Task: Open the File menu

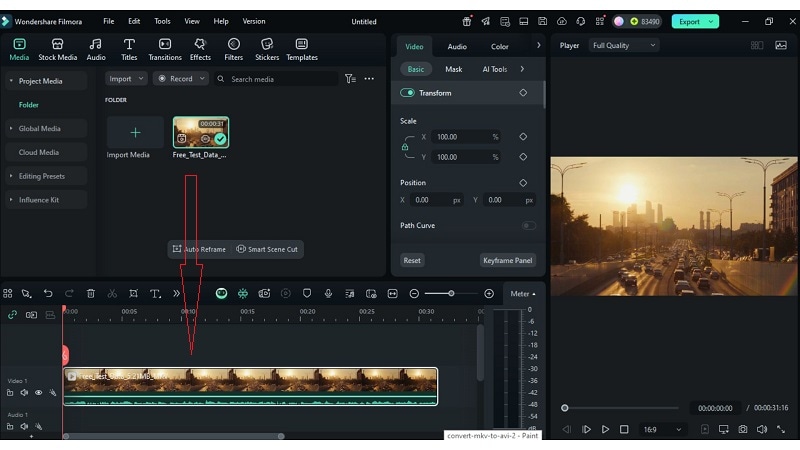Action: 109,21
